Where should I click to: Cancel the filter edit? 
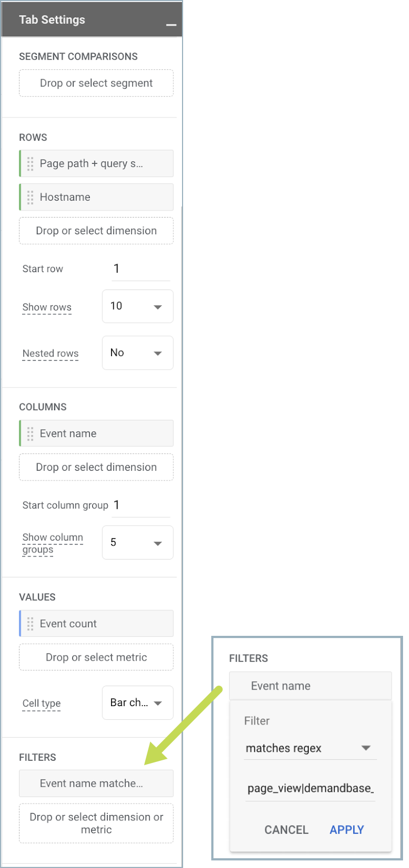286,830
